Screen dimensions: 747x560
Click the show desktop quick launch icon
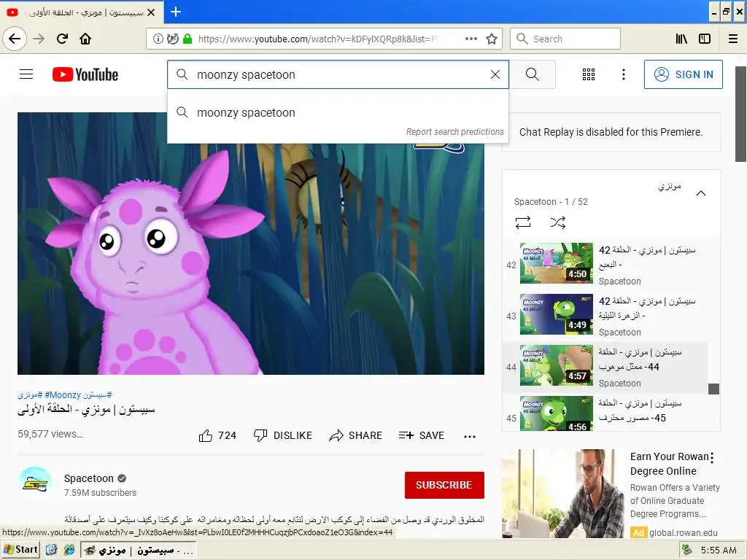coord(52,550)
